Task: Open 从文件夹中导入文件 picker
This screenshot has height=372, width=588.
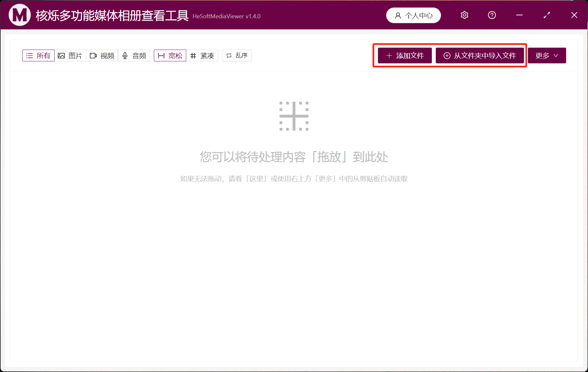Action: tap(480, 55)
